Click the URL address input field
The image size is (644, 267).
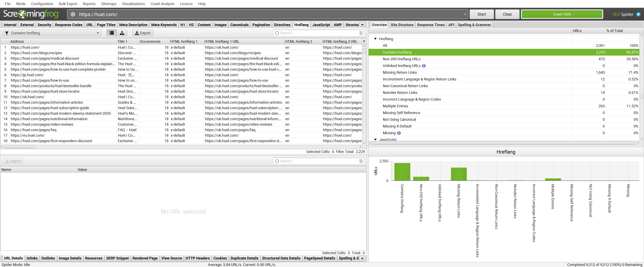click(x=267, y=14)
